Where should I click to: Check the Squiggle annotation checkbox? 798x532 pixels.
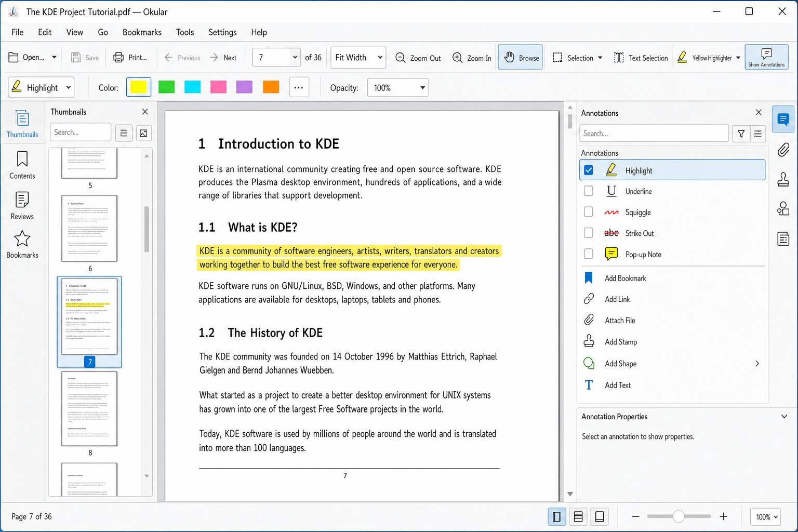[589, 212]
